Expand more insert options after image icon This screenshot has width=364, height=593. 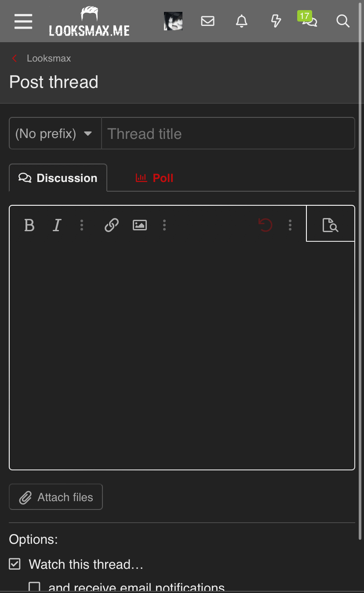[x=164, y=226]
